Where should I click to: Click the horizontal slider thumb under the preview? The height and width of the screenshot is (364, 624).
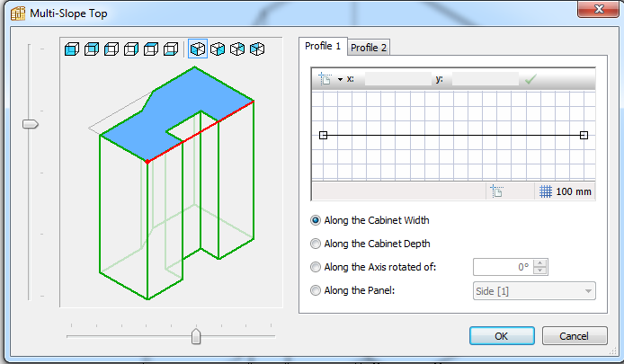coord(196,336)
